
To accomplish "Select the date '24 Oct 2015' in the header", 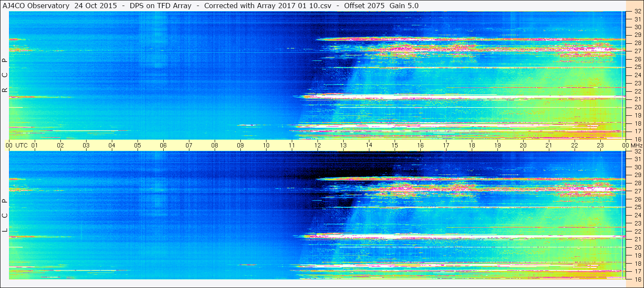I will [x=95, y=6].
